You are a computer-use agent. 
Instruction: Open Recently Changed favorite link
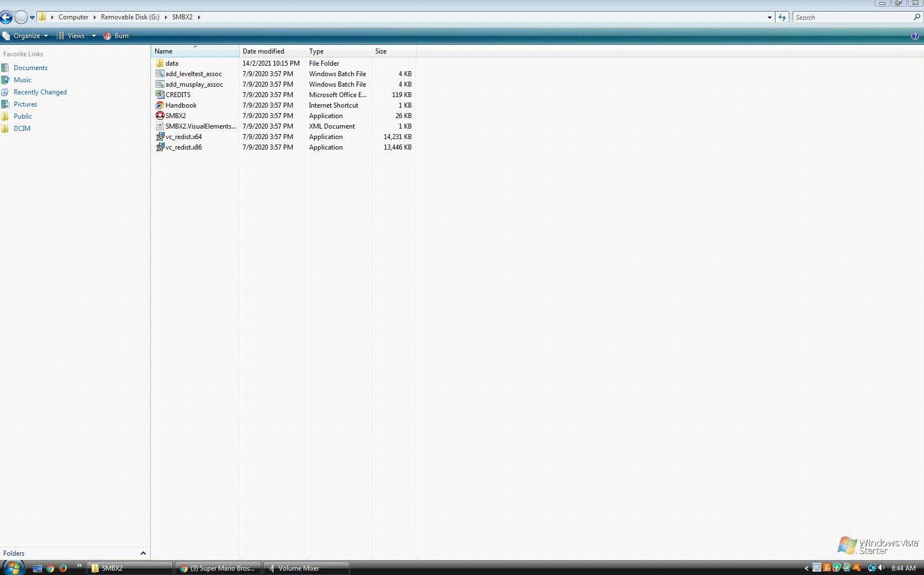pyautogui.click(x=40, y=92)
